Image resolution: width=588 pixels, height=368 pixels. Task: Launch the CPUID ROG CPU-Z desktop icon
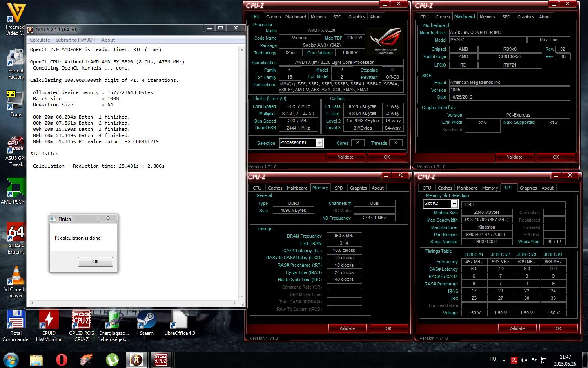point(81,326)
